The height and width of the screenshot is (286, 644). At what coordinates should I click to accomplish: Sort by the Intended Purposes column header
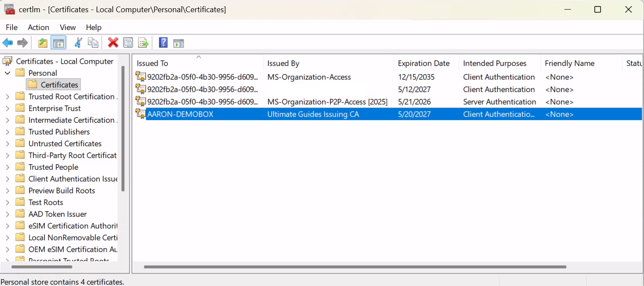click(x=500, y=63)
